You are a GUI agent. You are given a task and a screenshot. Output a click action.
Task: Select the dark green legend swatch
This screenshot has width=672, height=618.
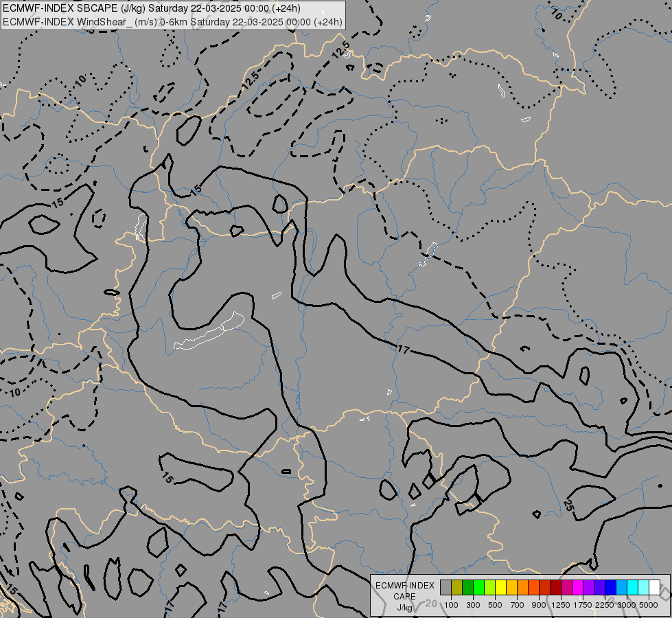point(467,588)
